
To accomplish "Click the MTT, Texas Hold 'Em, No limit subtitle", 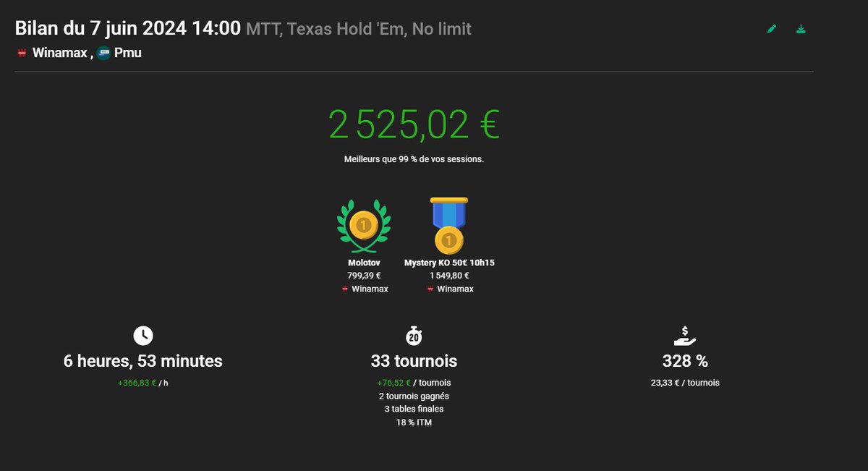I will point(359,29).
